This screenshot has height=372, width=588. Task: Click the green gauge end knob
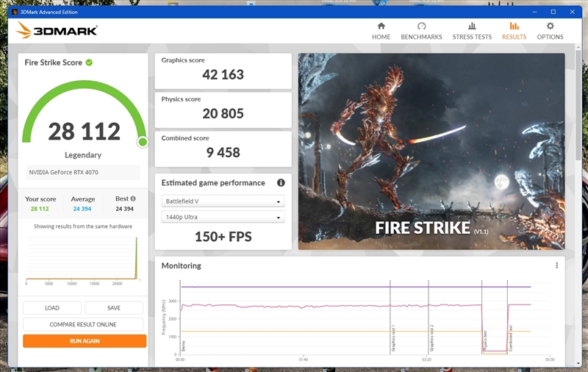pyautogui.click(x=142, y=141)
